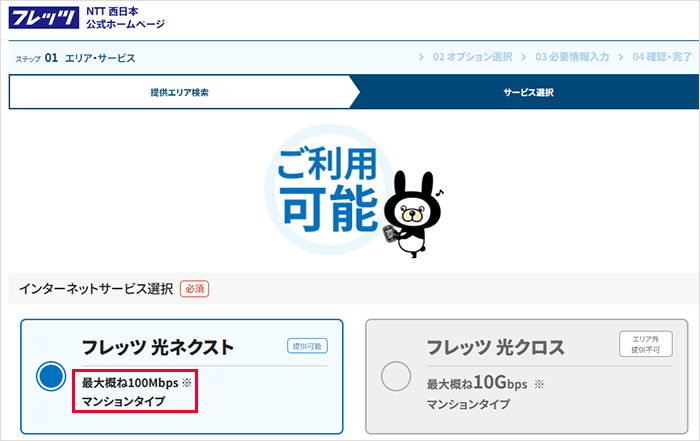700x441 pixels.
Task: Click the 必須 label badge
Action: [x=194, y=289]
